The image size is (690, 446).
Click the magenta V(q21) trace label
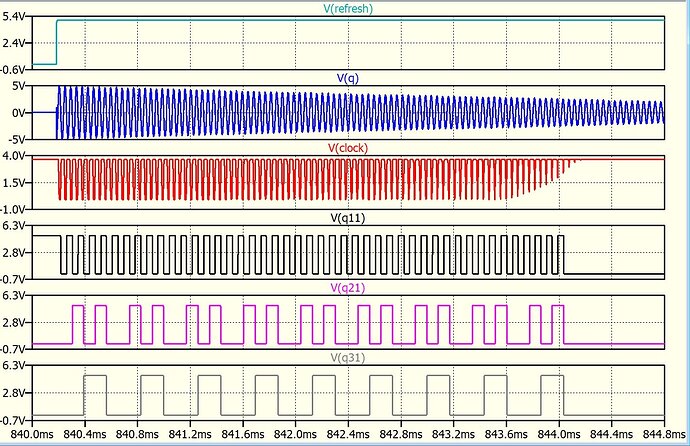346,288
